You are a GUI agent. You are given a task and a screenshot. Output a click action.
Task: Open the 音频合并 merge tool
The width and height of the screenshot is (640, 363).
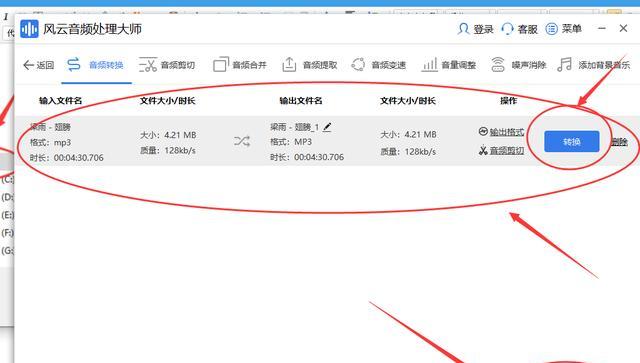pos(240,65)
